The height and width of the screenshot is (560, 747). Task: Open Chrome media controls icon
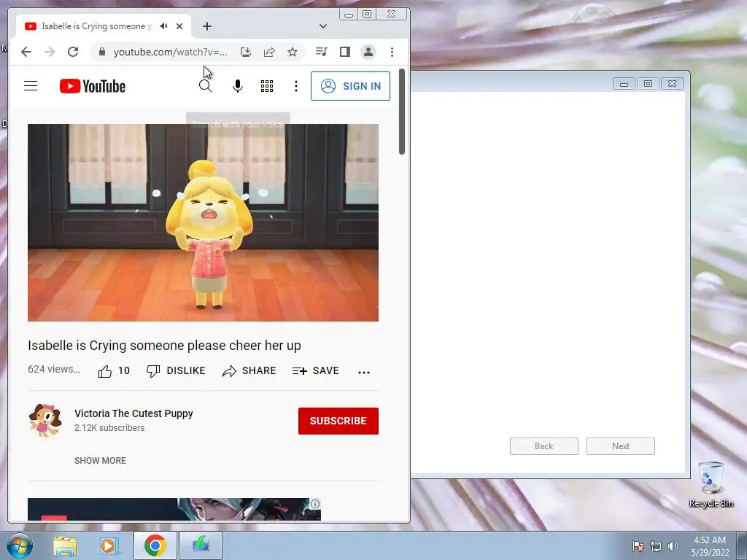[x=322, y=52]
